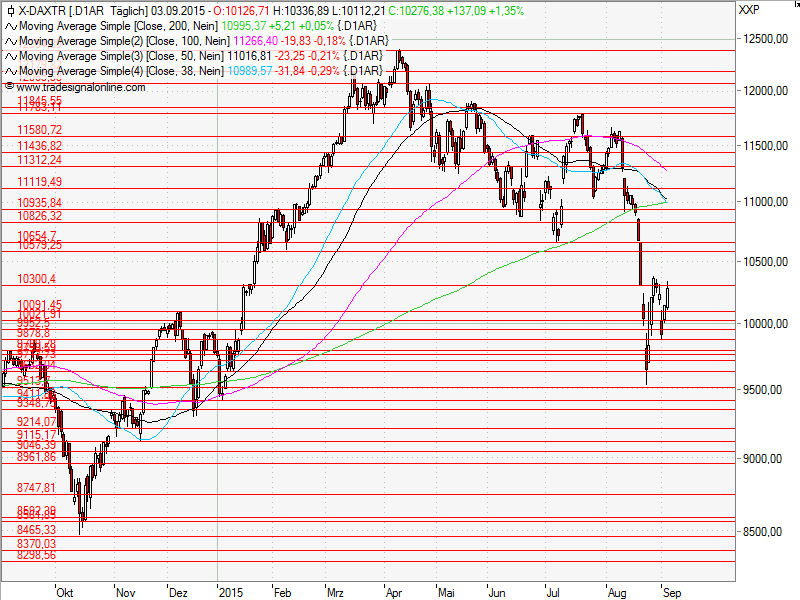This screenshot has width=800, height=600.
Task: Toggle the Moving Average 200 legend entry
Action: pos(120,27)
